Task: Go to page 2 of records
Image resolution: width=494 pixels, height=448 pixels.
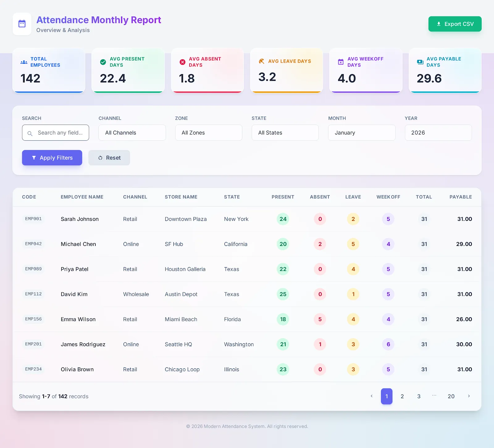Action: [402, 396]
